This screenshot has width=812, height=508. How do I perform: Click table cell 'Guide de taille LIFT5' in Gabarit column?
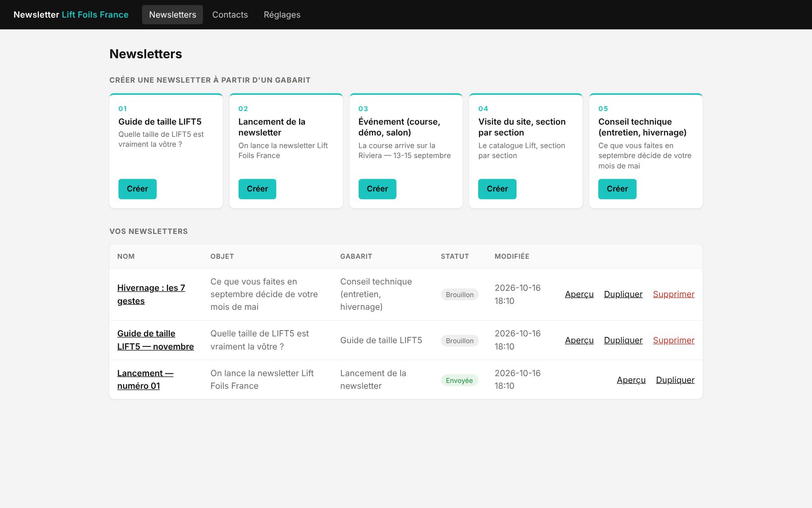coord(381,340)
